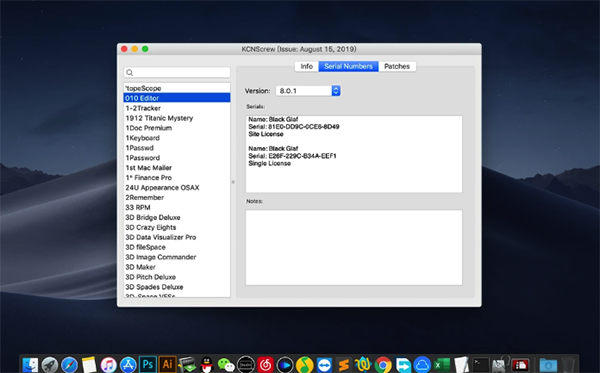Minimize KCNScrew with the yellow button
The height and width of the screenshot is (373, 600).
tap(135, 49)
